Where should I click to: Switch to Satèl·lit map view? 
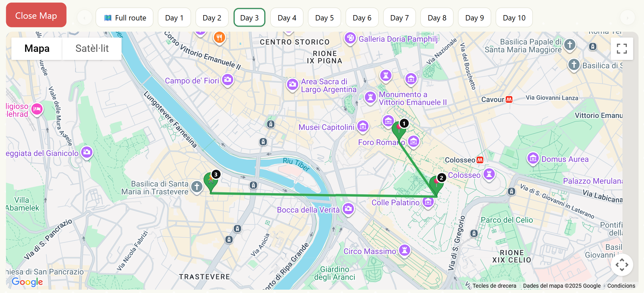point(92,48)
